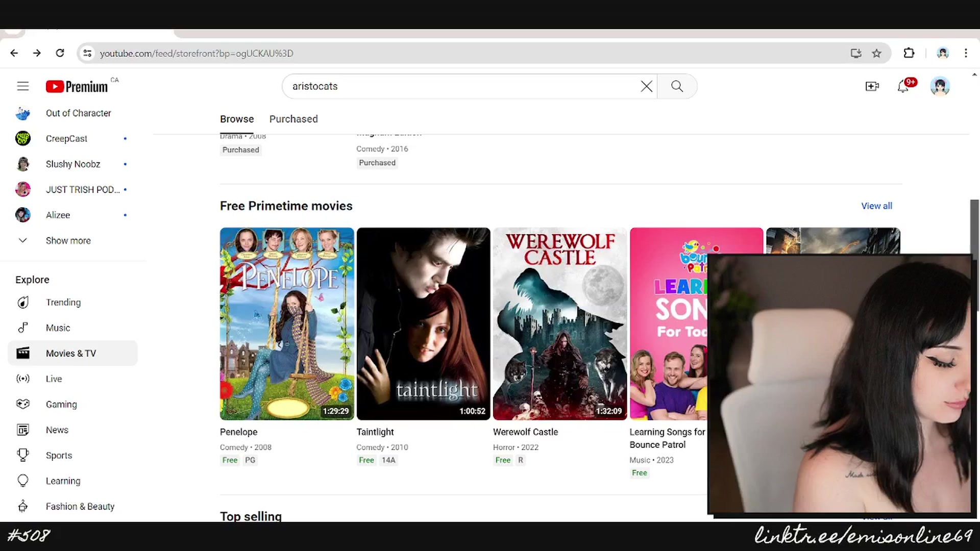Click the Free badge under Penelope
The width and height of the screenshot is (980, 551).
pos(230,460)
